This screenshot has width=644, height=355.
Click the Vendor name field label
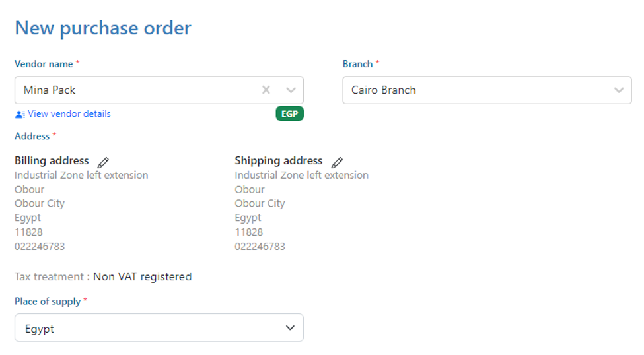(x=44, y=64)
